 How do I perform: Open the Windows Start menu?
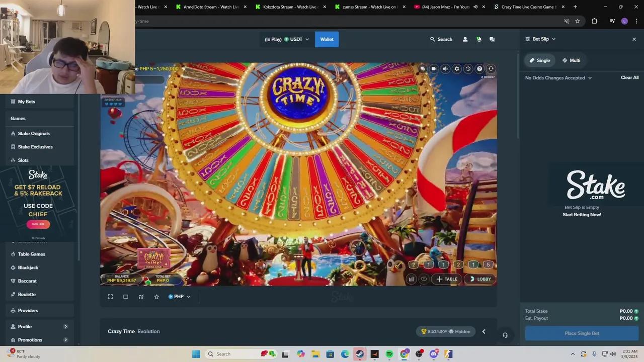[196, 354]
